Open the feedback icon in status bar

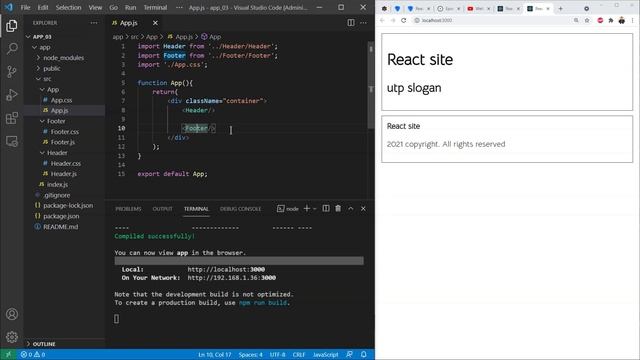(x=349, y=355)
